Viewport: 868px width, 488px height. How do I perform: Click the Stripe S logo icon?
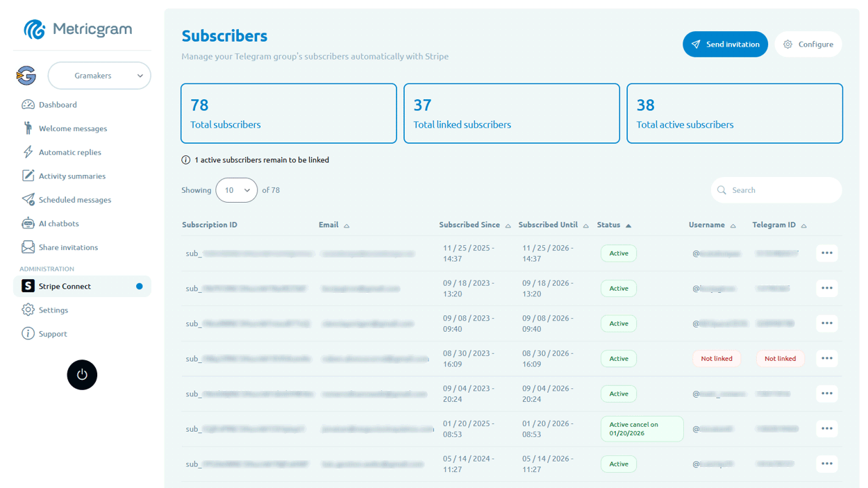tap(28, 286)
